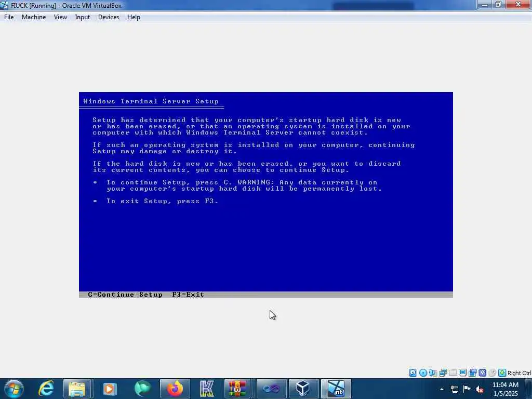
Task: Click the 'To continue Setup, press C.' text
Action: pyautogui.click(x=169, y=182)
